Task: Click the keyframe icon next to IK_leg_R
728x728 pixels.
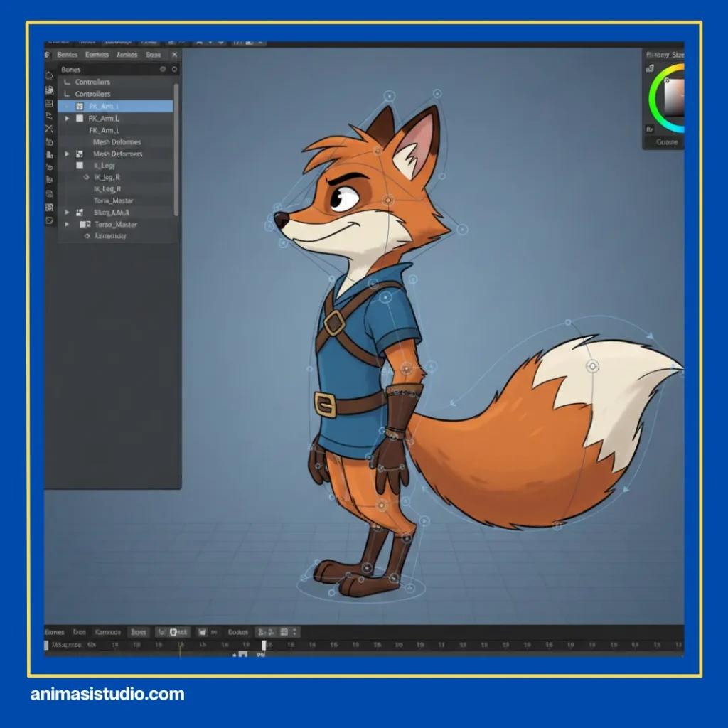Action: coord(86,176)
